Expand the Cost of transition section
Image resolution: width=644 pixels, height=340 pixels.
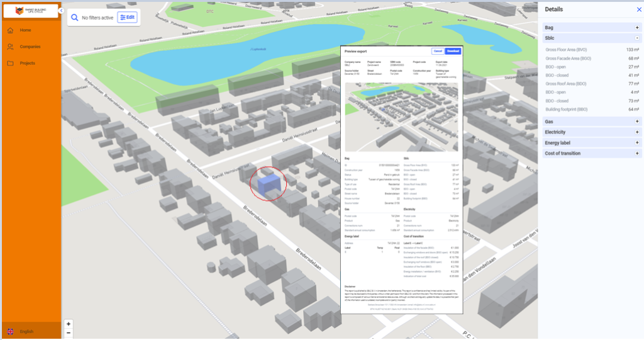[x=637, y=154]
